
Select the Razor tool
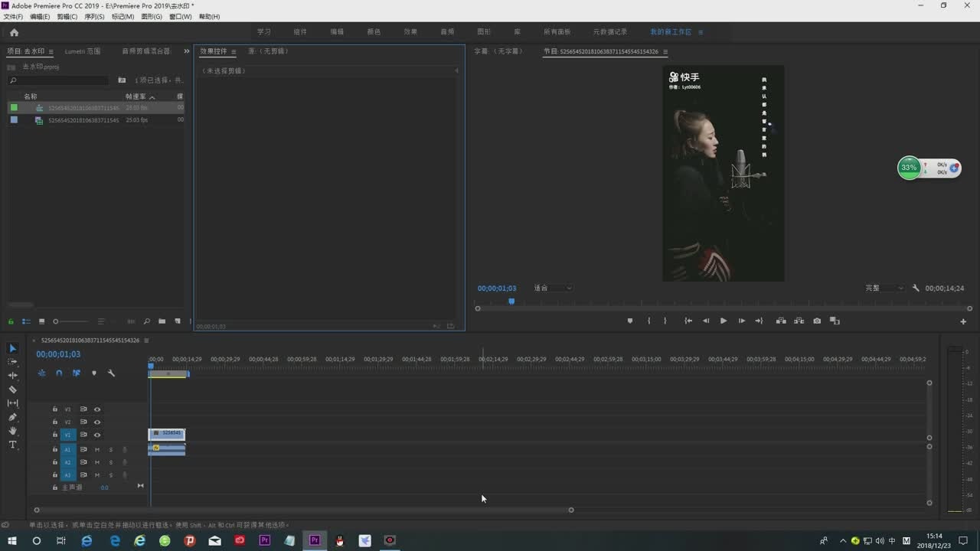(12, 390)
